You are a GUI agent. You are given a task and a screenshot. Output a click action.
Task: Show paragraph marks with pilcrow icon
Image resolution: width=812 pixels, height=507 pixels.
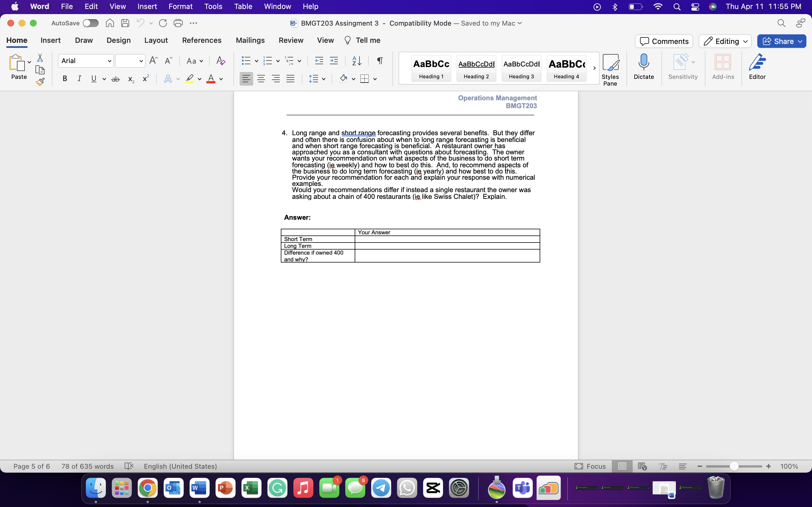pyautogui.click(x=380, y=61)
